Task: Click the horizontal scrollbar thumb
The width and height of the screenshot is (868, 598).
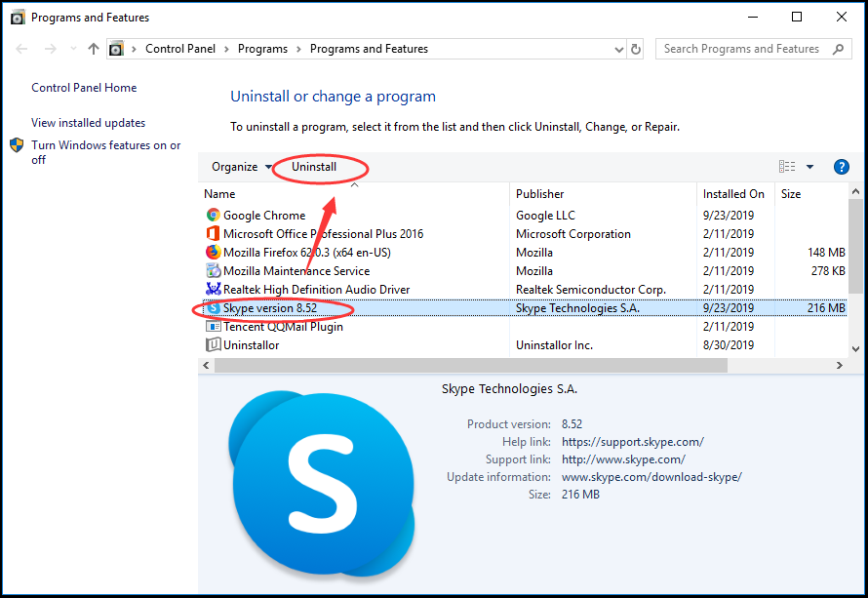Action: coord(470,366)
